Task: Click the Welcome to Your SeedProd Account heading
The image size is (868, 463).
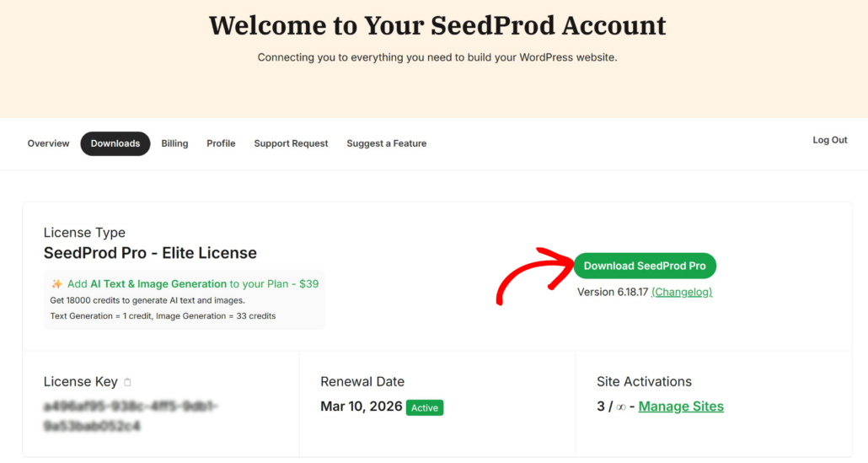Action: click(x=437, y=25)
